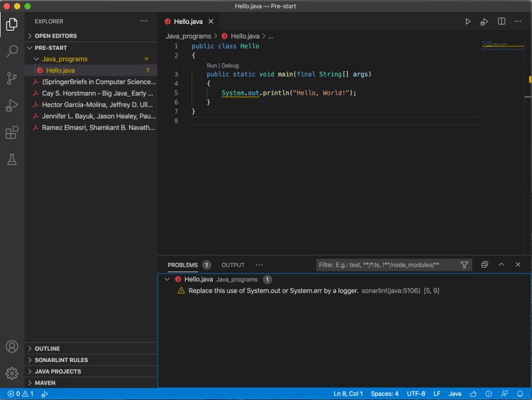Start debugging via the Debug Java icon
This screenshot has width=532, height=400.
click(484, 21)
